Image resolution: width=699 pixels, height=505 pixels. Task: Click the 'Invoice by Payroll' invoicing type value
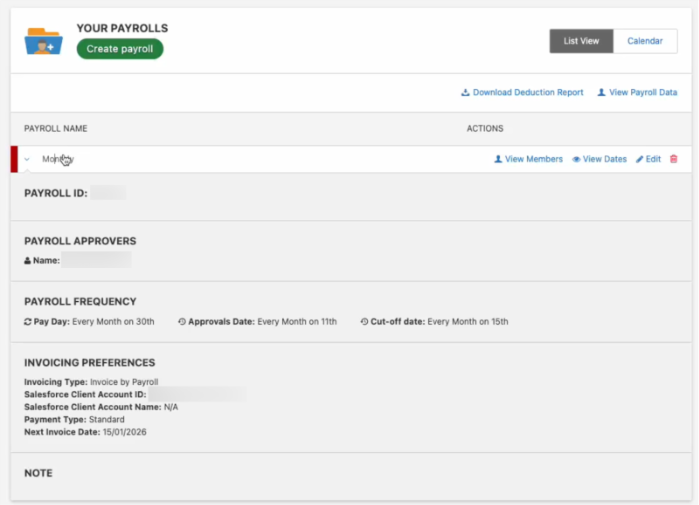[124, 382]
